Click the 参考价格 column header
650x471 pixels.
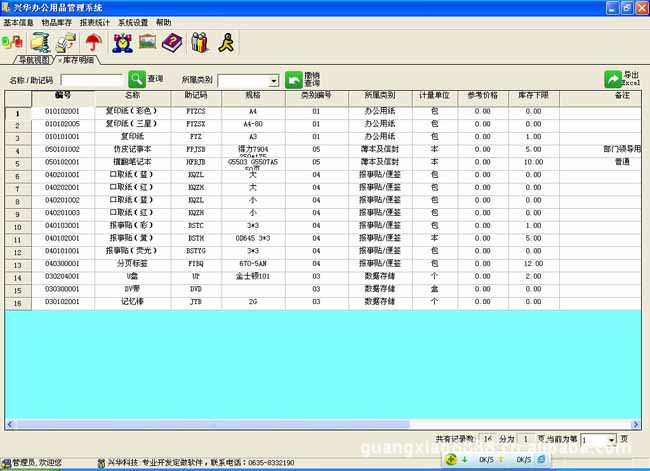tap(483, 96)
